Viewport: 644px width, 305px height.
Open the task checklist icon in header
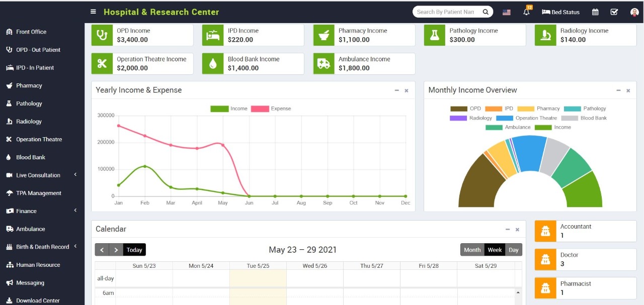[614, 12]
